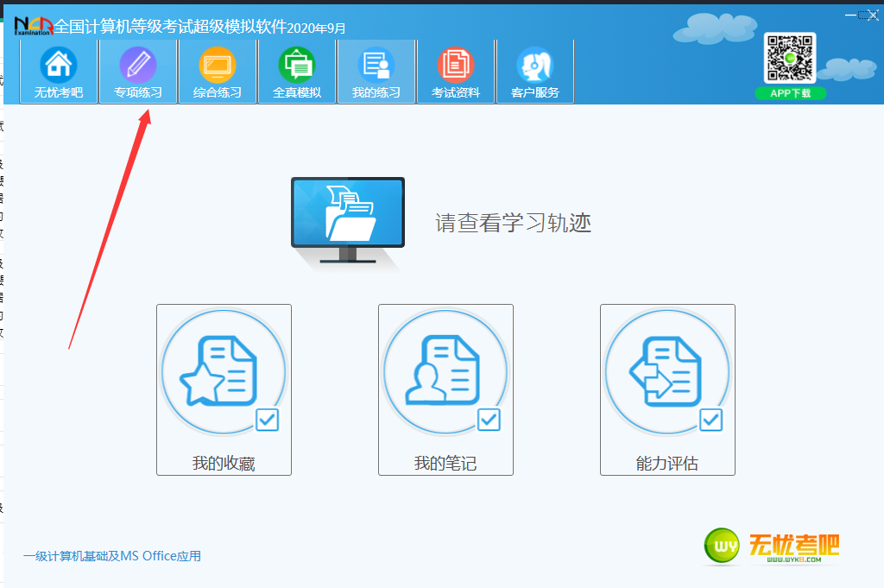The width and height of the screenshot is (884, 588).
Task: Click the notes document icon on 我的笔记
Action: tap(445, 370)
